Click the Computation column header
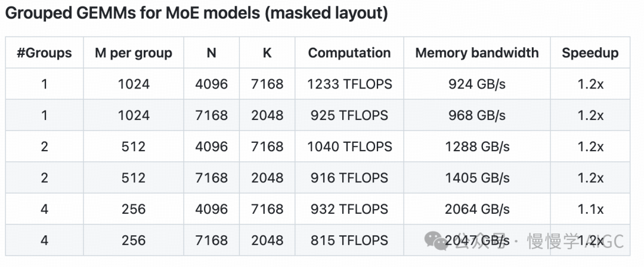The height and width of the screenshot is (267, 644). pos(349,53)
